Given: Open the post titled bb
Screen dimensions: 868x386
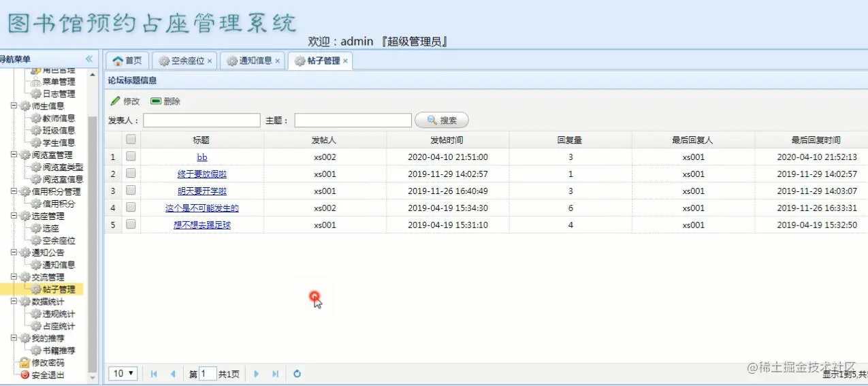Looking at the screenshot, I should coord(202,157).
